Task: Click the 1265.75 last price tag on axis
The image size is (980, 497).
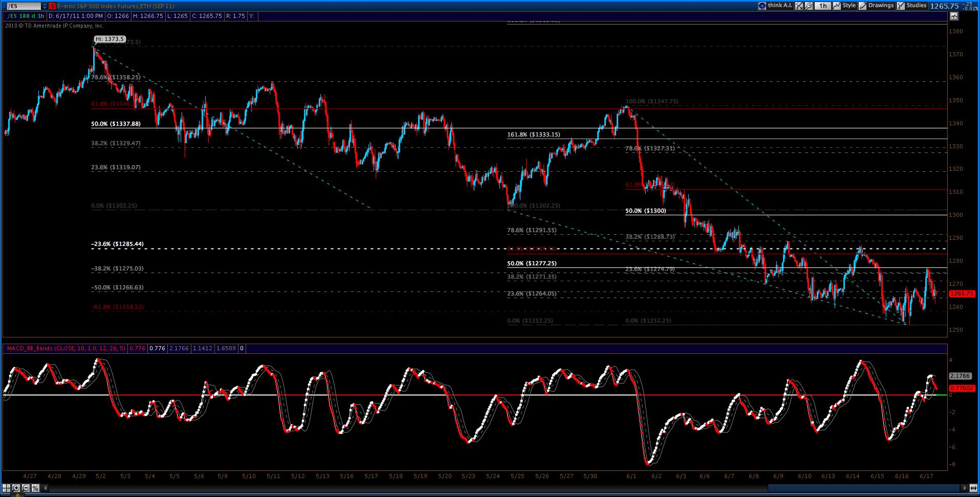Action: point(962,294)
